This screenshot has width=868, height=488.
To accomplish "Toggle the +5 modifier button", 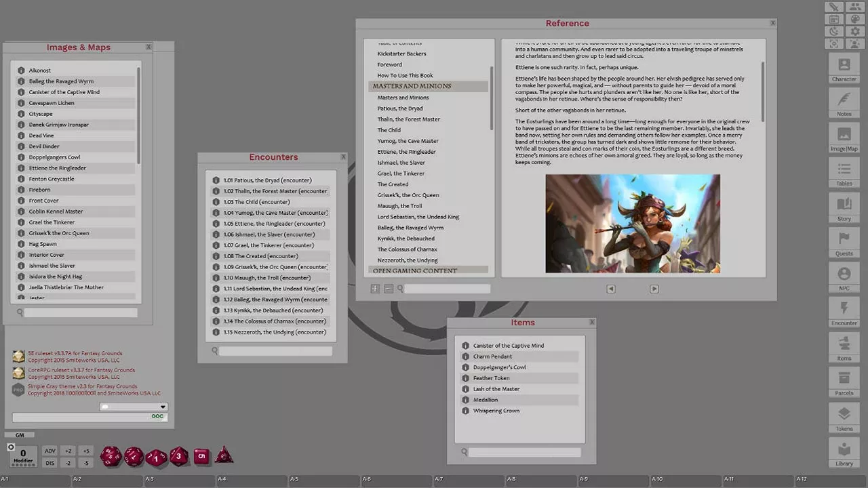I will [86, 451].
